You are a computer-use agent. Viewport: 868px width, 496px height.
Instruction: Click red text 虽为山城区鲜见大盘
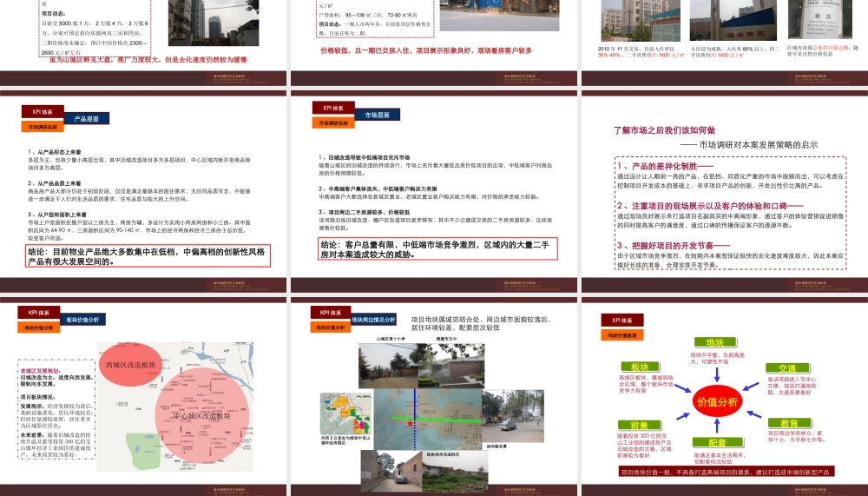tap(148, 59)
